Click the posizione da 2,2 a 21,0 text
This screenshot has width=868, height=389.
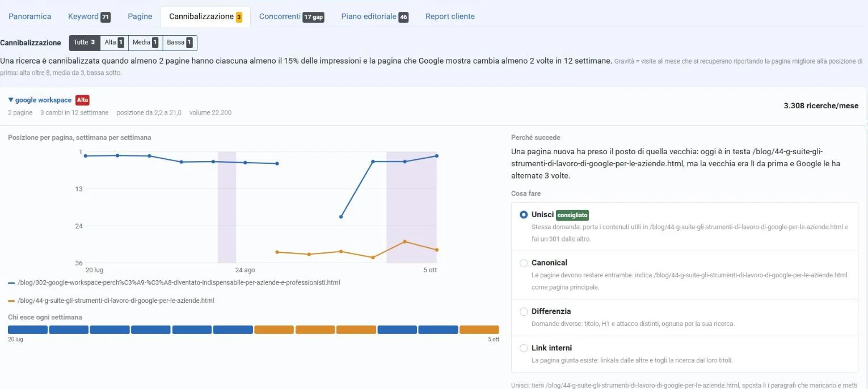click(149, 113)
